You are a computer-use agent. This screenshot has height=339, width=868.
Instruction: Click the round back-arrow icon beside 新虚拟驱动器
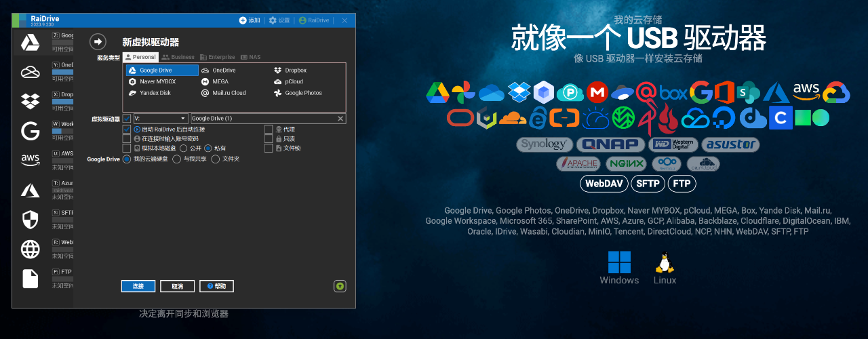click(x=98, y=42)
